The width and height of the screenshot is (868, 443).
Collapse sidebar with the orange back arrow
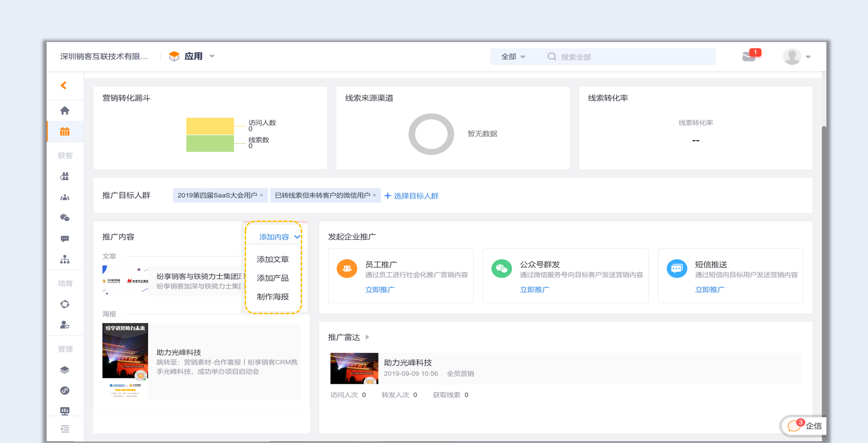[64, 85]
